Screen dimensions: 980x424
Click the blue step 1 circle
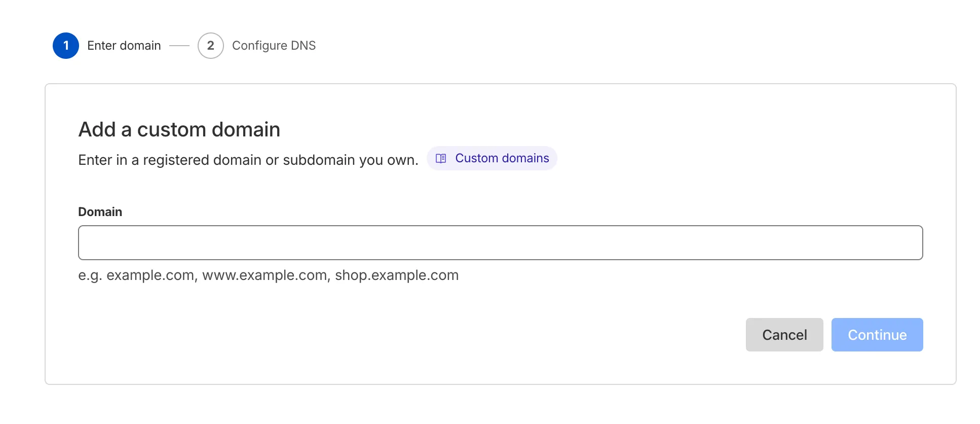pyautogui.click(x=66, y=46)
